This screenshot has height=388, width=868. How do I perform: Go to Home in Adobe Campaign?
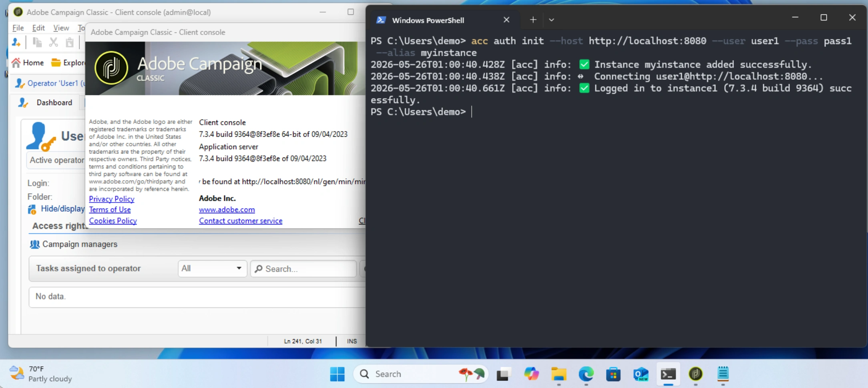(28, 63)
